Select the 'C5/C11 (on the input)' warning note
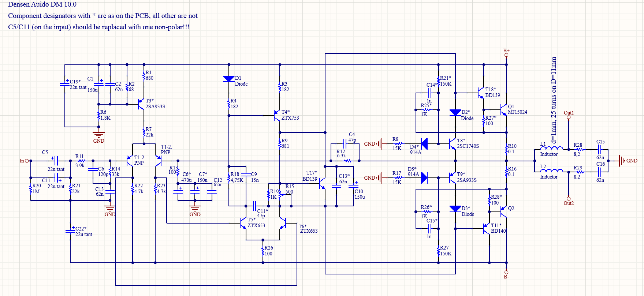The width and height of the screenshot is (644, 296). (99, 27)
